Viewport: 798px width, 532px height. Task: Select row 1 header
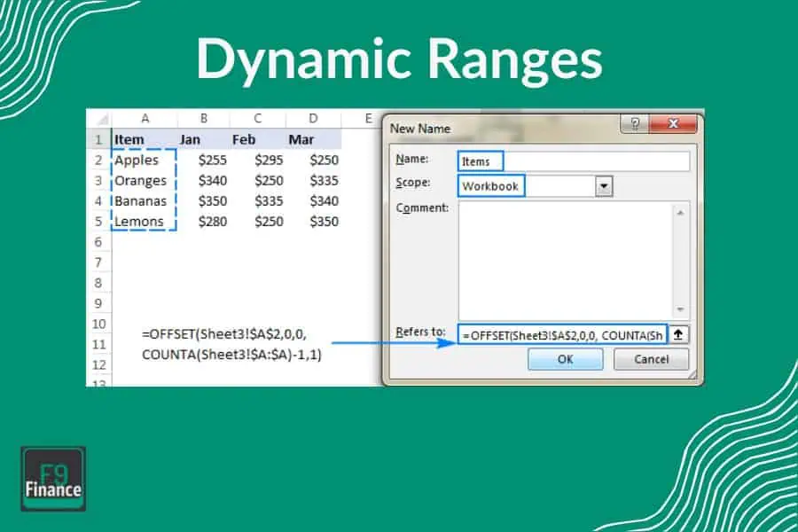point(98,139)
